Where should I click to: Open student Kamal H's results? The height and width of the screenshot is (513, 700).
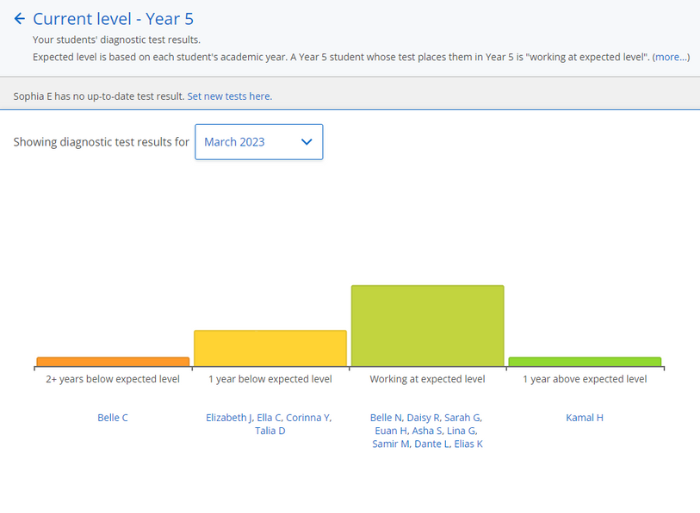584,418
